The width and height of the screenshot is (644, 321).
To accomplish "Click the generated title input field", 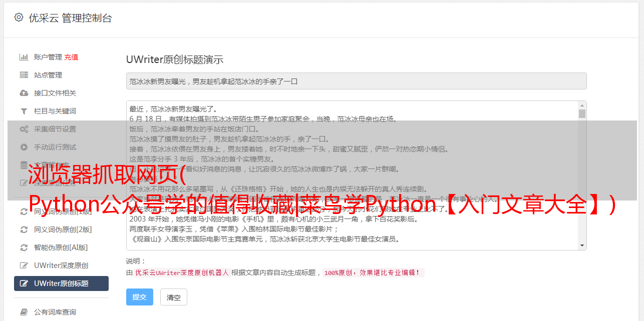I will coord(356,81).
